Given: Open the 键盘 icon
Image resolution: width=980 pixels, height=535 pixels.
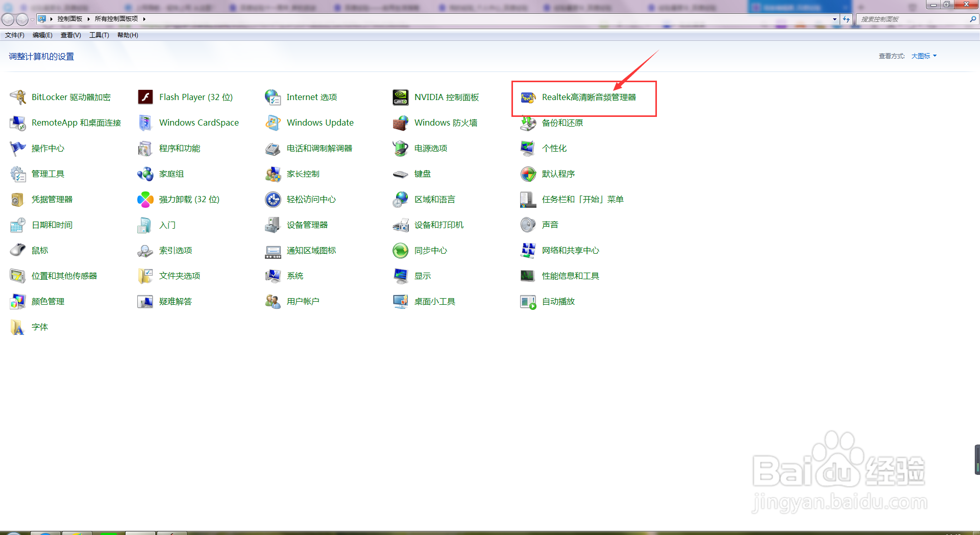Looking at the screenshot, I should (401, 174).
